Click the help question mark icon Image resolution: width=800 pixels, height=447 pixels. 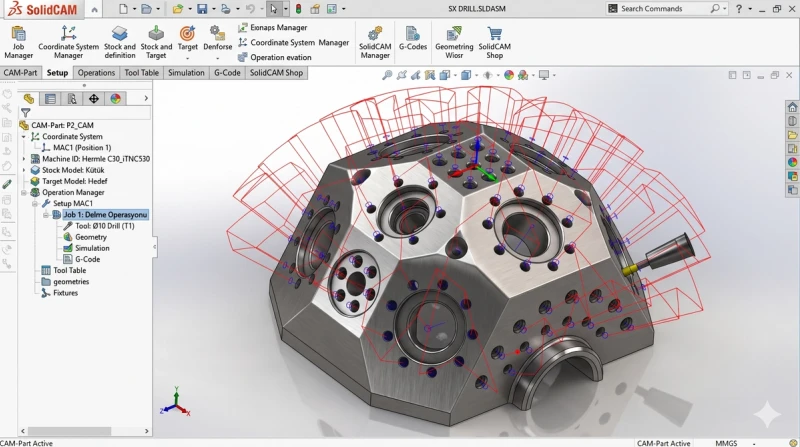[738, 9]
